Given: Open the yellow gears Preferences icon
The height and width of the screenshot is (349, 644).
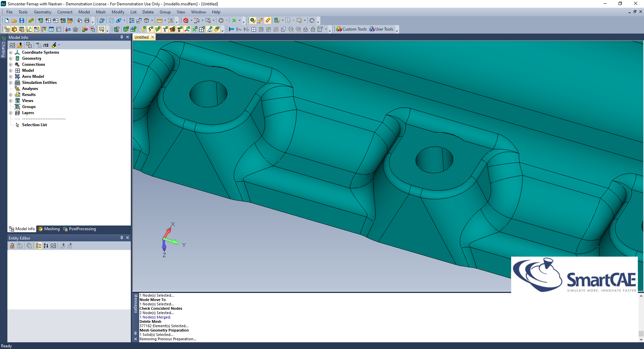Looking at the screenshot, I should 31,20.
